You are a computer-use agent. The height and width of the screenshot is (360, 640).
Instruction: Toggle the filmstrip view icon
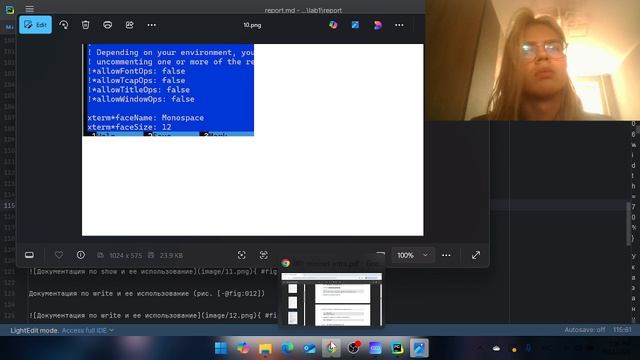(x=29, y=255)
